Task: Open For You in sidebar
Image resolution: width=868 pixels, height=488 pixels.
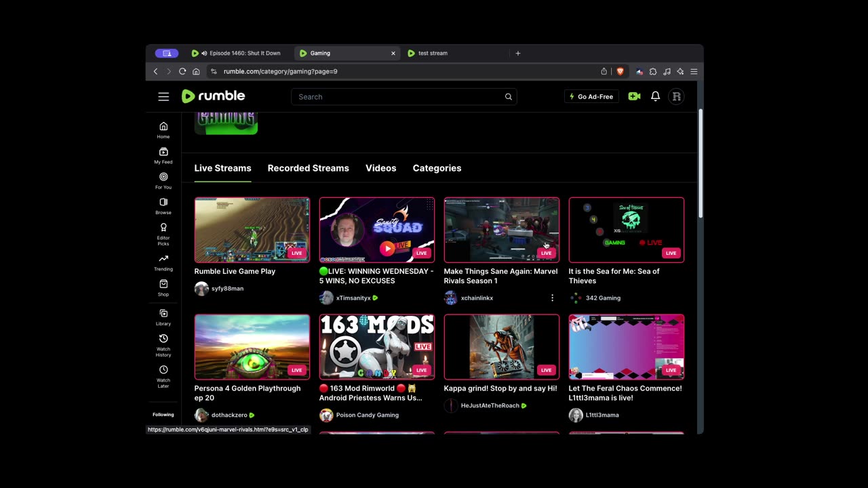Action: (x=163, y=181)
